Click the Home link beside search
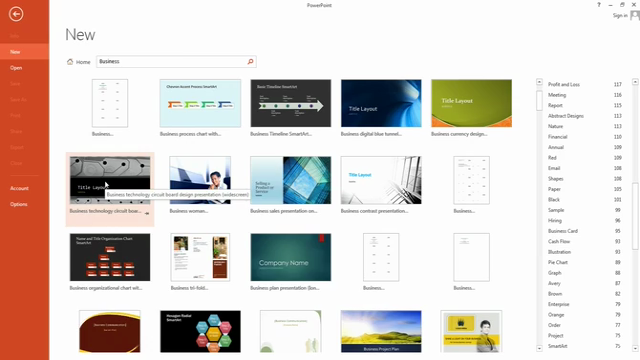Viewport: 640px width, 360px height. (83, 62)
